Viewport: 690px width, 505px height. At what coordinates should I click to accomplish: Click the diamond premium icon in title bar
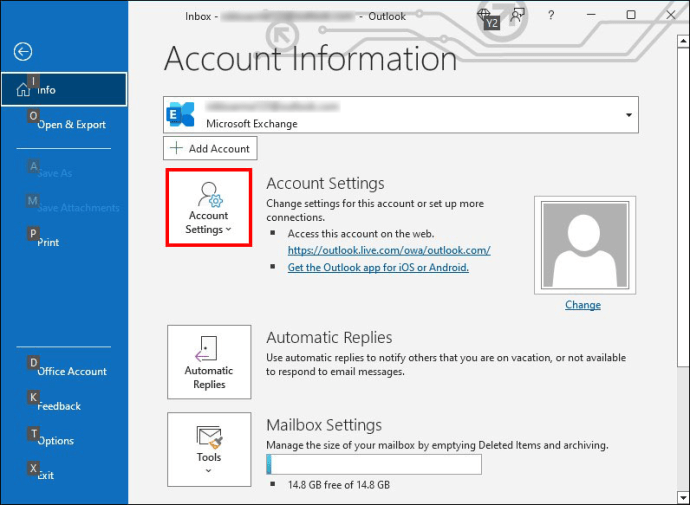click(x=484, y=15)
